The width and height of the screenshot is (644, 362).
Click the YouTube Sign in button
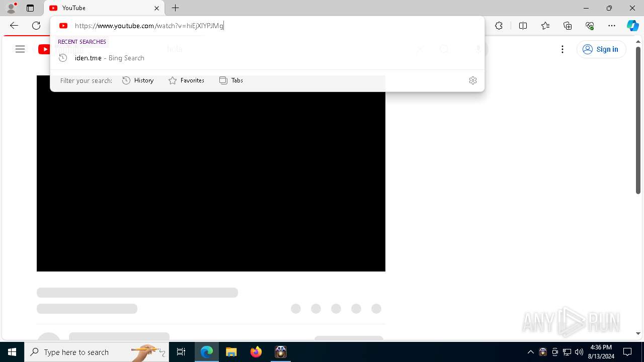click(601, 49)
